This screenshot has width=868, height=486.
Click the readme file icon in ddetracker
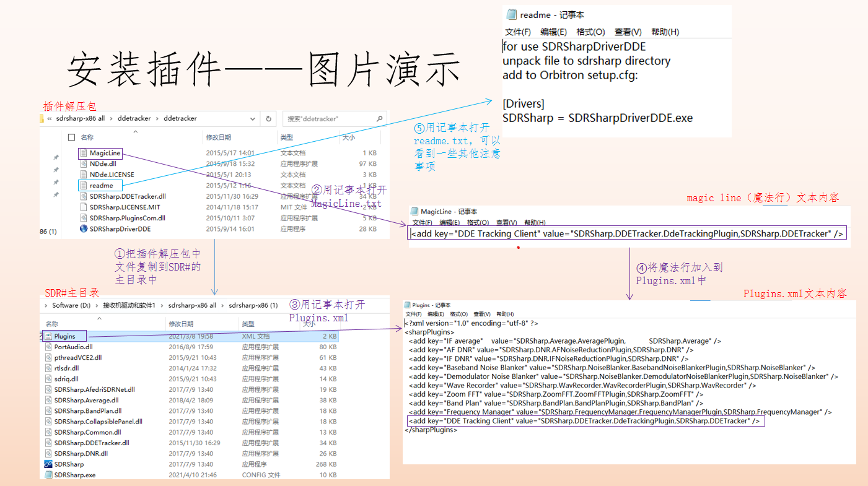(84, 186)
